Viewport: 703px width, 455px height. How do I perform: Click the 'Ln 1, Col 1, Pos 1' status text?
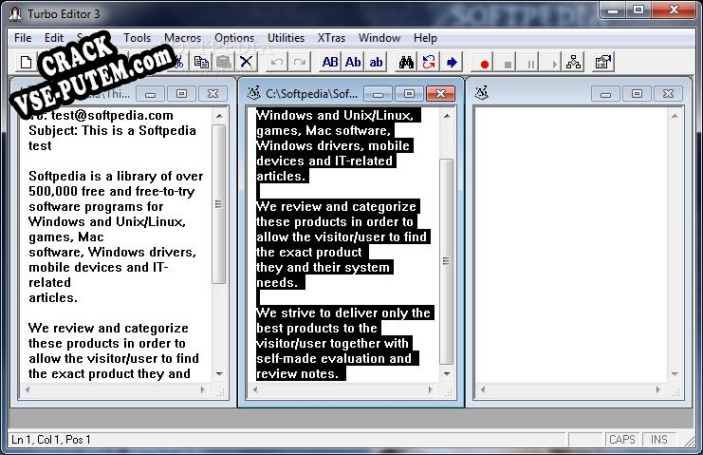(51, 439)
